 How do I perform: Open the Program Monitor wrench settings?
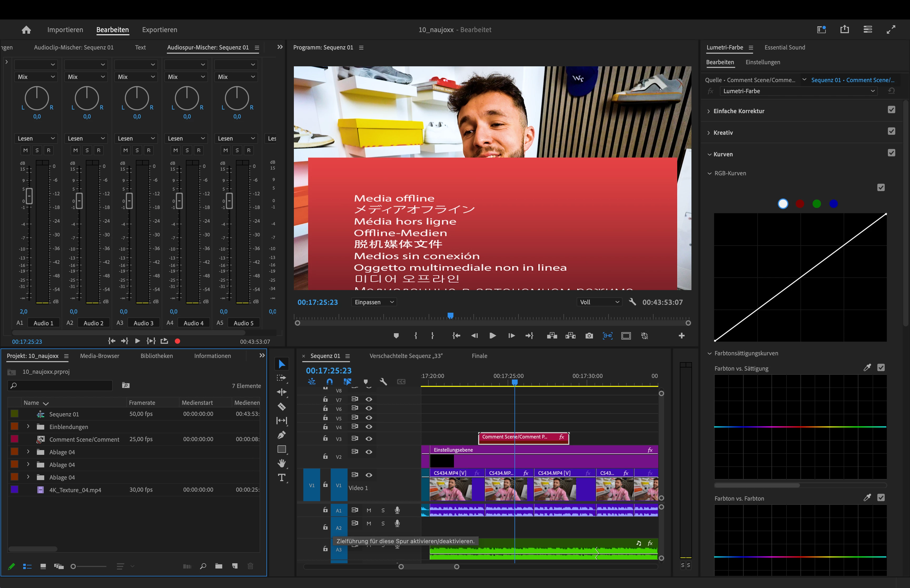pyautogui.click(x=632, y=302)
